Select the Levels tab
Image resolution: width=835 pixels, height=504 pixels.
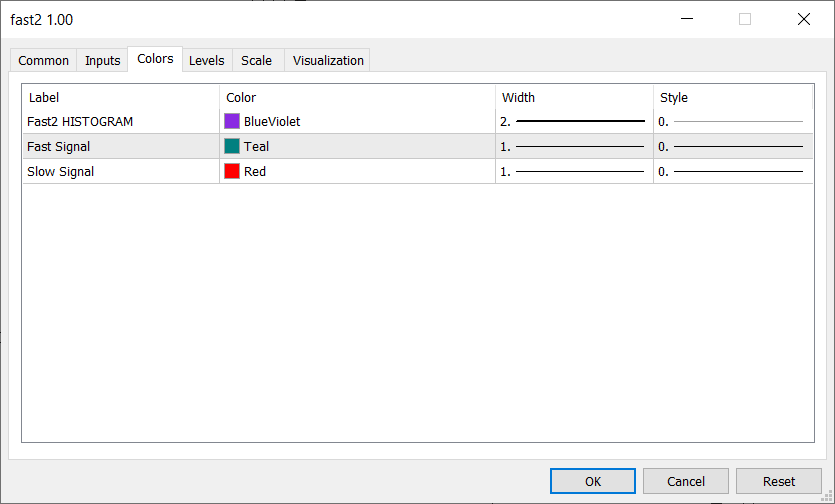pos(207,61)
